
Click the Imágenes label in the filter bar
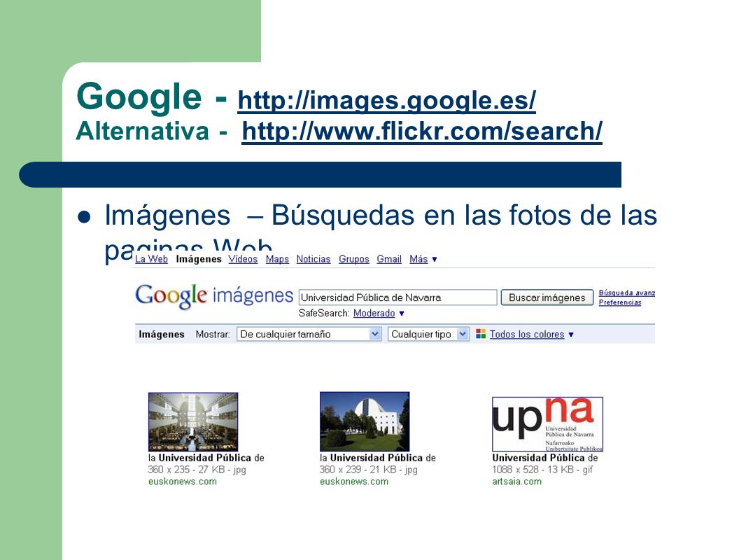coord(161,334)
